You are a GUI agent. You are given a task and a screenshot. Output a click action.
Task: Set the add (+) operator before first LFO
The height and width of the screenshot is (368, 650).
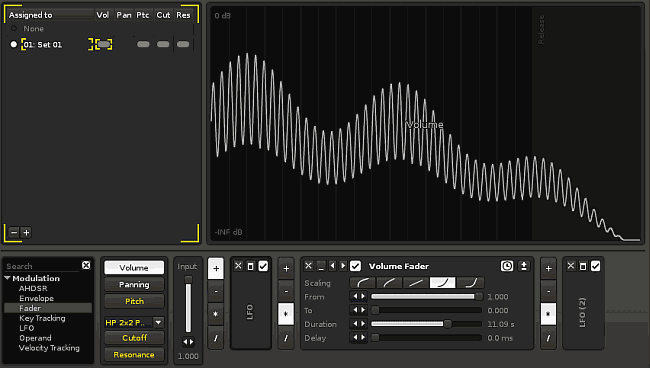tap(216, 269)
